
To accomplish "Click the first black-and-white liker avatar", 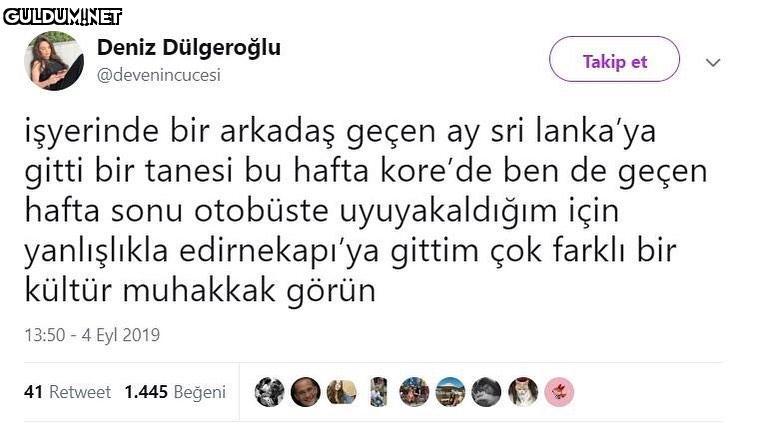I will (269, 391).
